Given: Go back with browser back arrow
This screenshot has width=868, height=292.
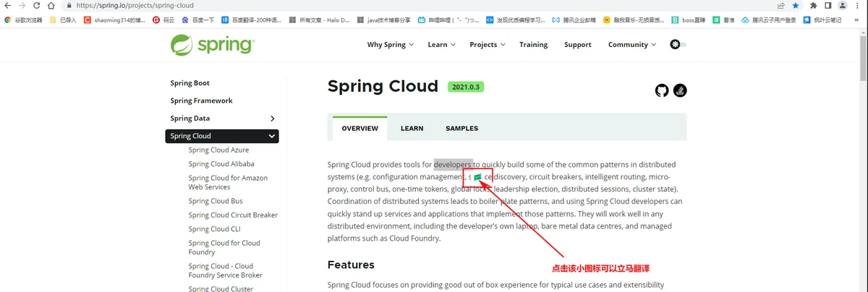Looking at the screenshot, I should pyautogui.click(x=7, y=5).
